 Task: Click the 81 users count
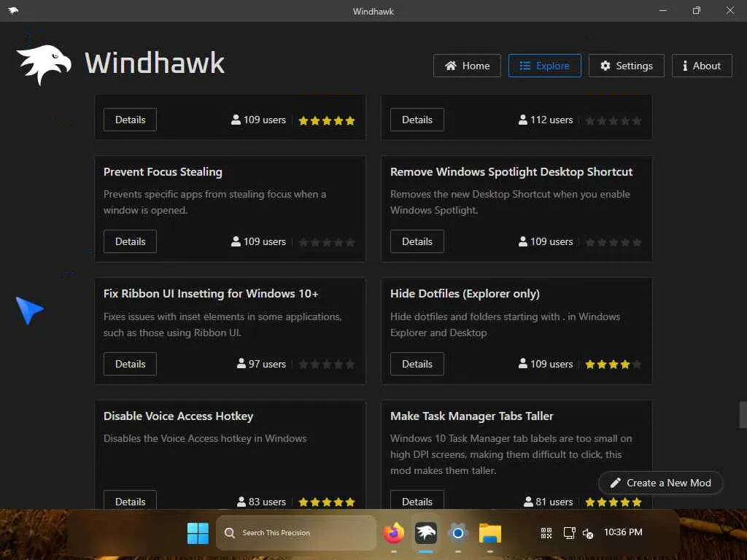click(549, 502)
